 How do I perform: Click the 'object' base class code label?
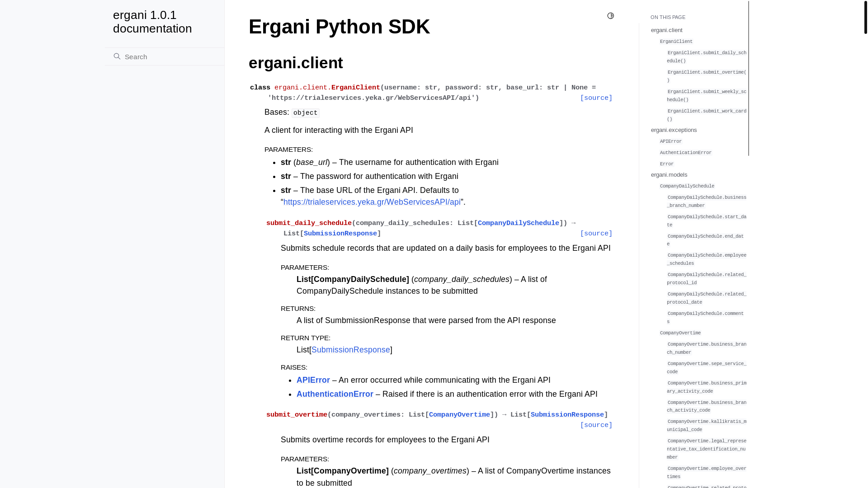pos(305,113)
